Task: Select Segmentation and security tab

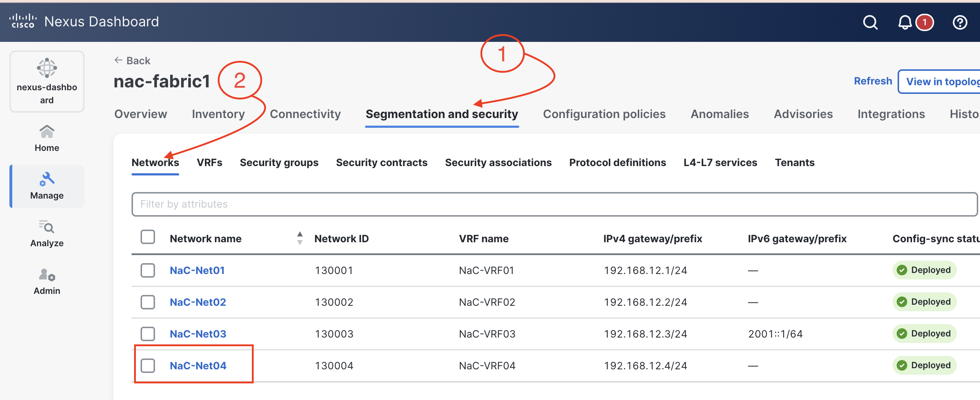Action: pyautogui.click(x=442, y=114)
